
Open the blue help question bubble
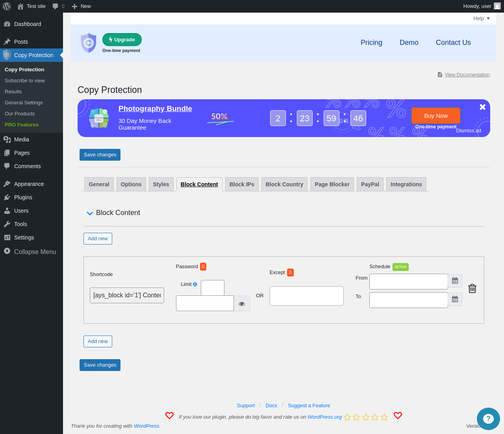click(488, 419)
